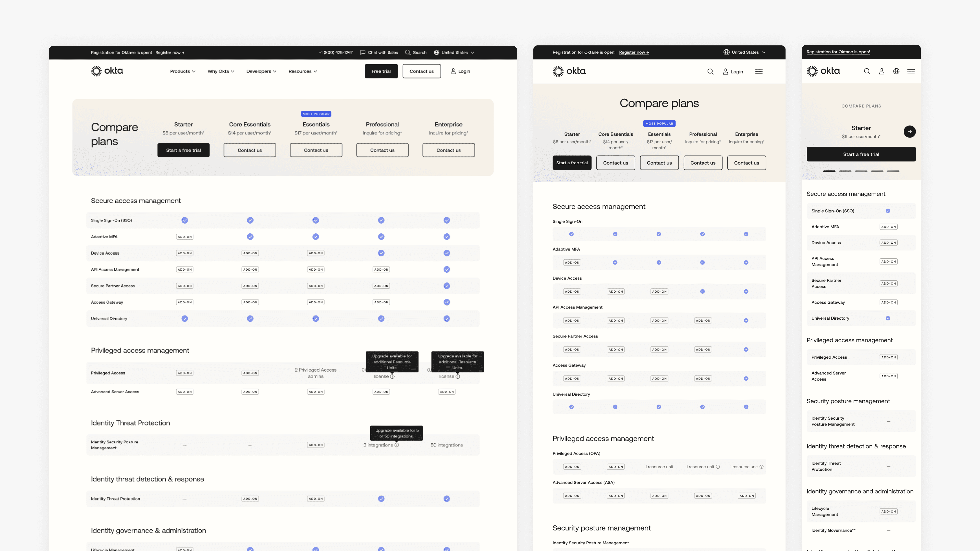Click globe language icon in mobile header
Viewport: 980px width, 551px height.
896,71
